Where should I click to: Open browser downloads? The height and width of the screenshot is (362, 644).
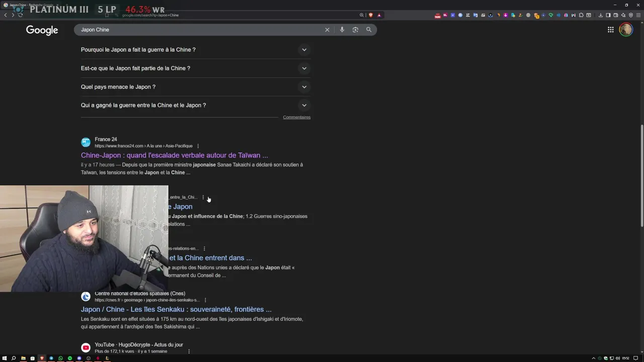601,15
